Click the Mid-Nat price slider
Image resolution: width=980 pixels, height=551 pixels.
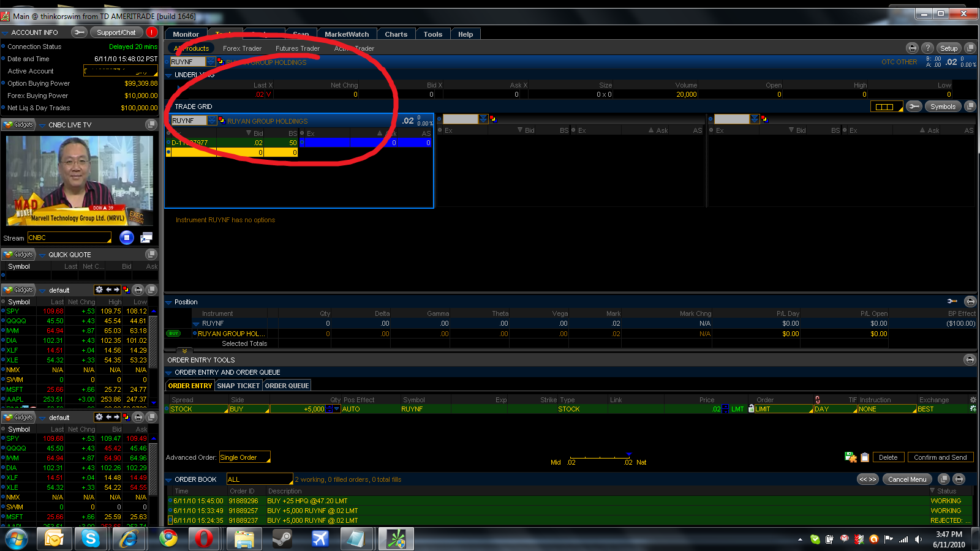(x=600, y=457)
